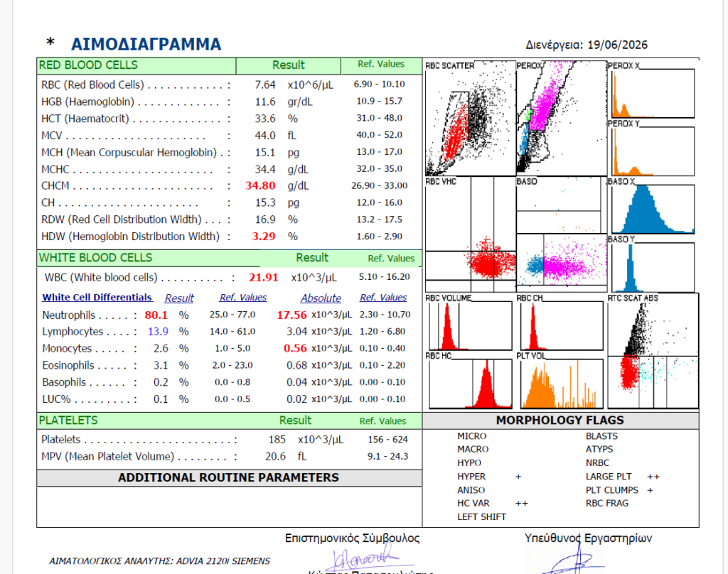Click the Monocytes absolute value 0.56
Viewport: 728px width, 574px height.
[x=295, y=349]
